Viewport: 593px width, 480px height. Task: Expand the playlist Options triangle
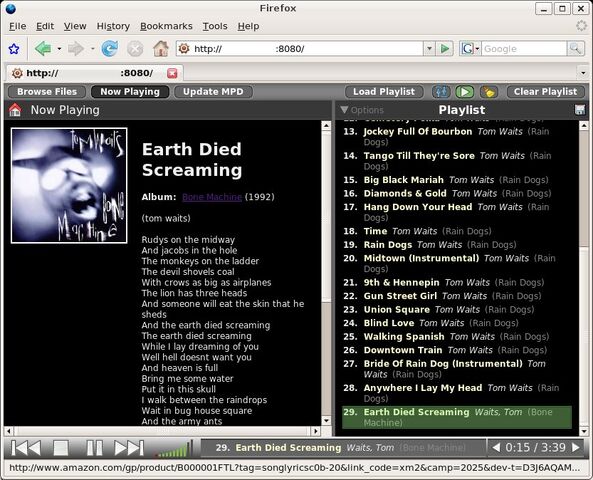coord(344,110)
